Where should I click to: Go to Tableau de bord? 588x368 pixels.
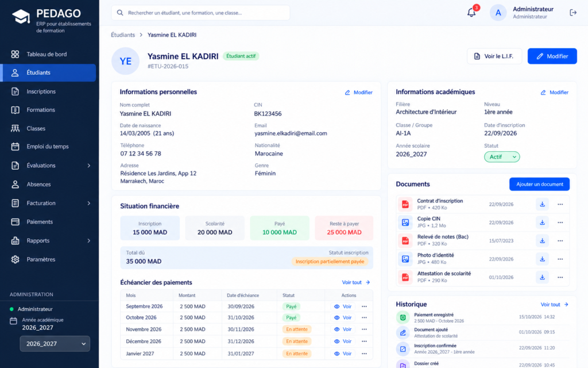coord(48,54)
